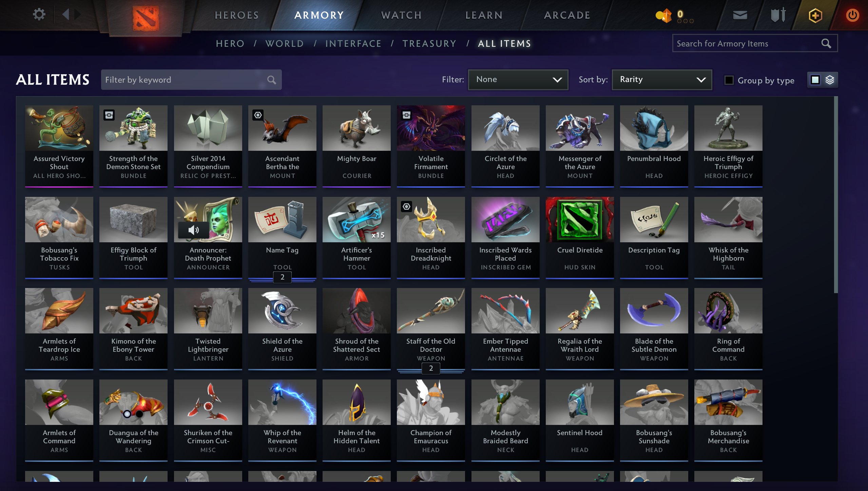This screenshot has height=491, width=868.
Task: Select the Cruel Diretide HUD skin thumbnail
Action: tap(580, 220)
